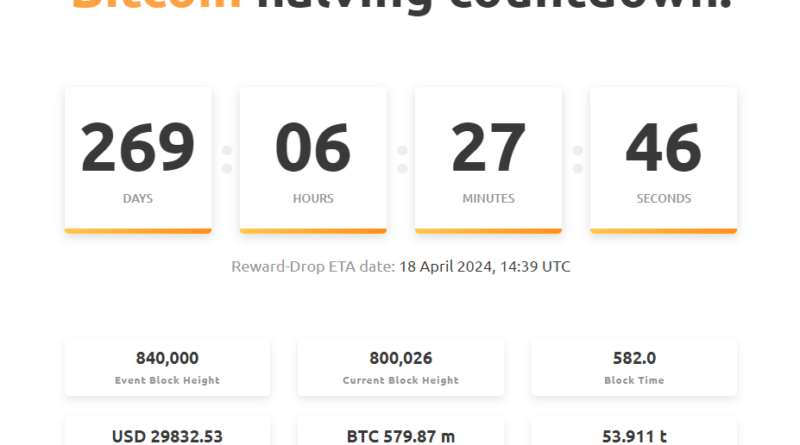Click the 06 hours countdown number
Image resolution: width=800 pixels, height=445 pixels.
click(x=313, y=147)
